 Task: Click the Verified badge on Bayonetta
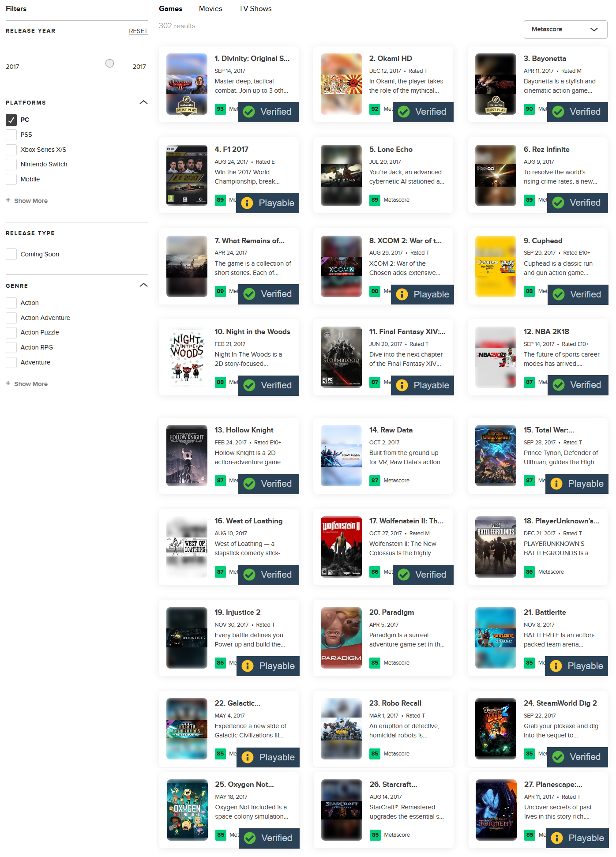[578, 112]
